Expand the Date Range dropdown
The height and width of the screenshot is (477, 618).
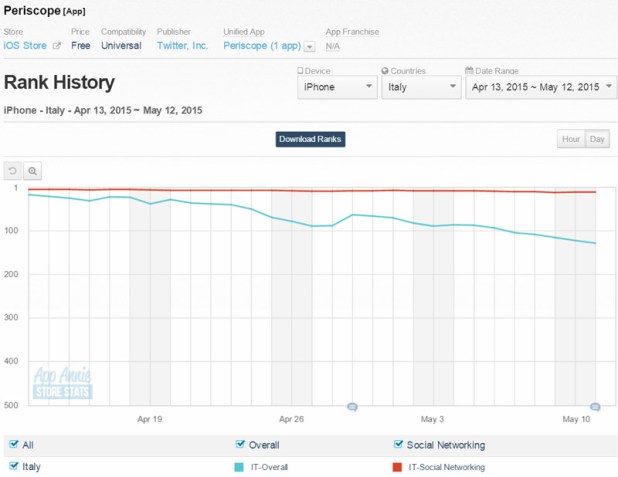(542, 87)
